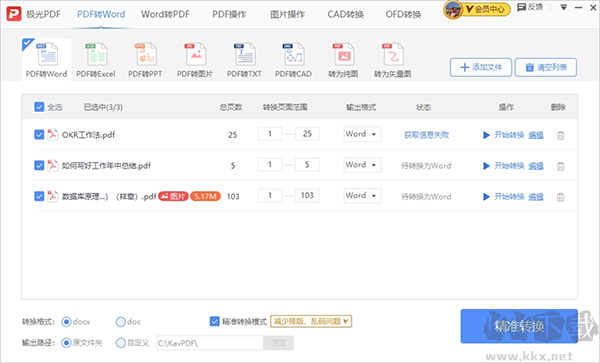Toggle the 精准转换模式 checkbox
600x363 pixels.
(x=215, y=321)
